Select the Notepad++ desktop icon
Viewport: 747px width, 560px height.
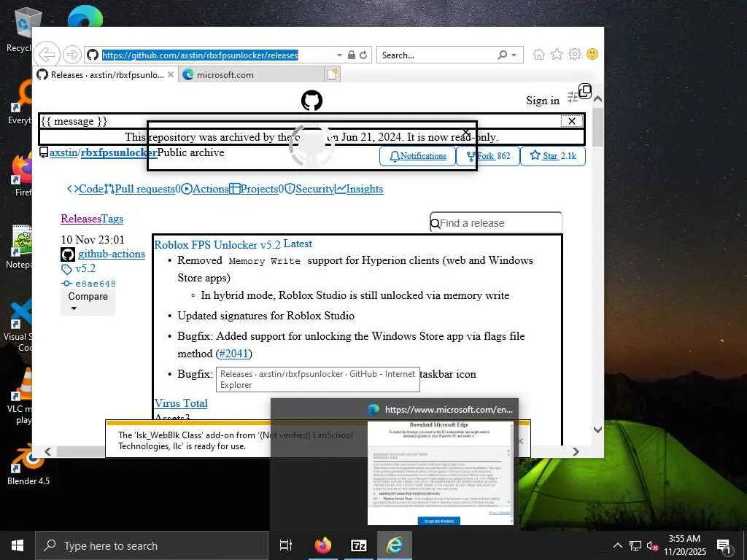(20, 248)
